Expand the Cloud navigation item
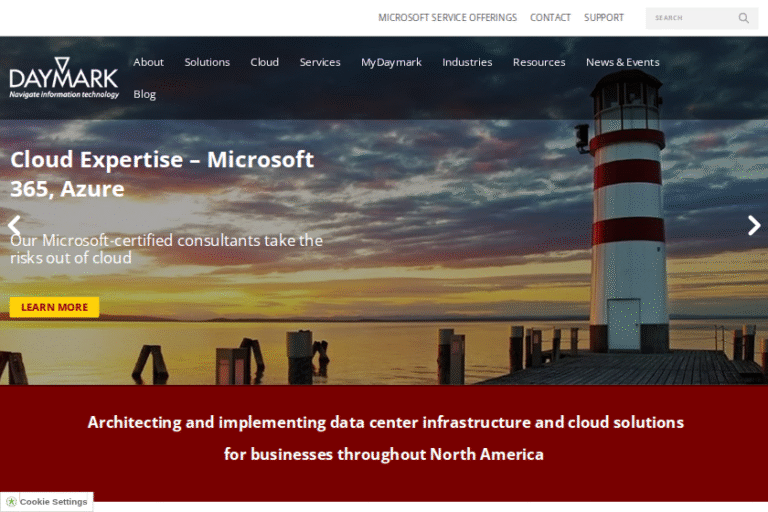768x512 pixels. [264, 62]
